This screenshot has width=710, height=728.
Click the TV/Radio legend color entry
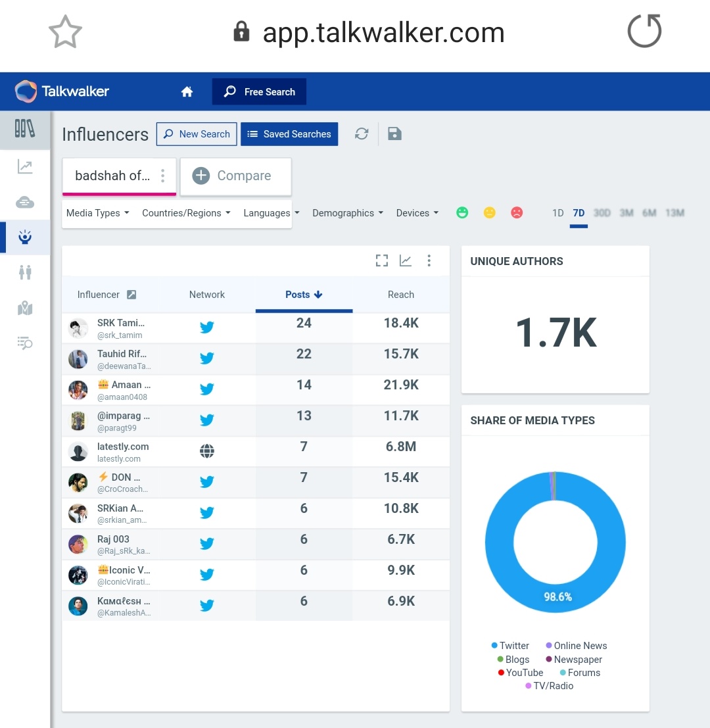(549, 686)
